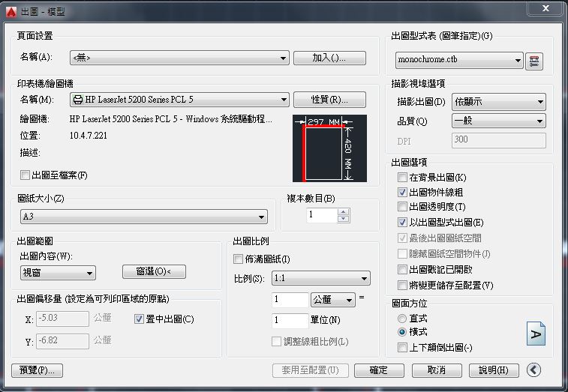
Task: Uncheck 以出圖型式出圖 option
Action: pos(402,223)
